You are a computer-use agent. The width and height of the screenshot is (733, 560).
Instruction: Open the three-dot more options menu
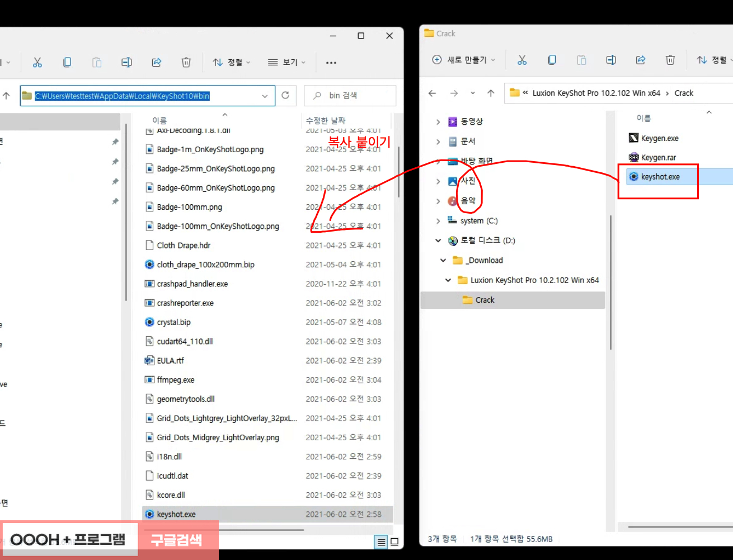331,63
